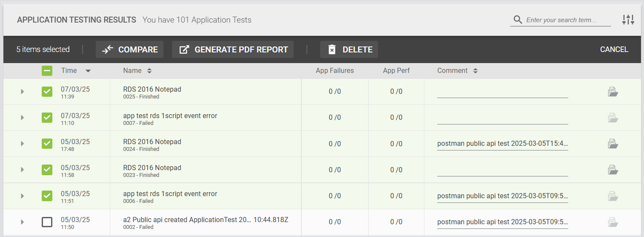Screen dimensions: 644x237
Task: Expand the 0007 Failed test row
Action: (23, 118)
